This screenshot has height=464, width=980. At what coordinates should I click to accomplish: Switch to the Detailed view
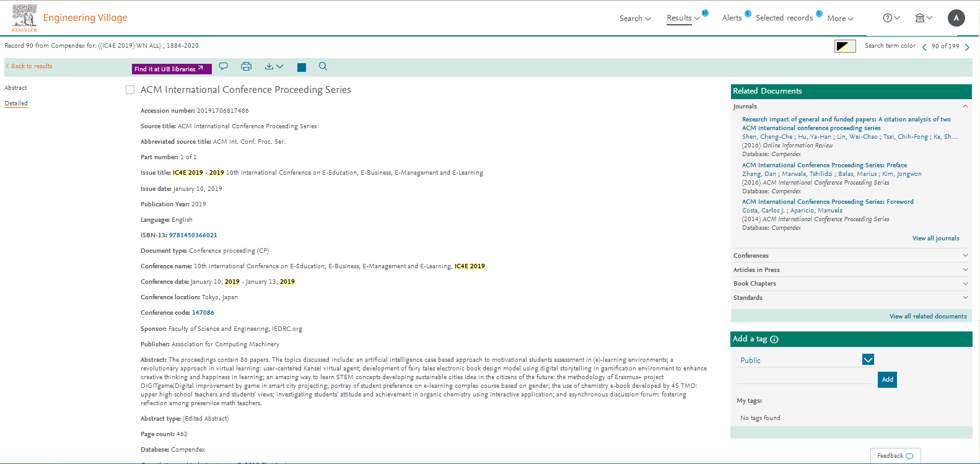click(x=16, y=103)
